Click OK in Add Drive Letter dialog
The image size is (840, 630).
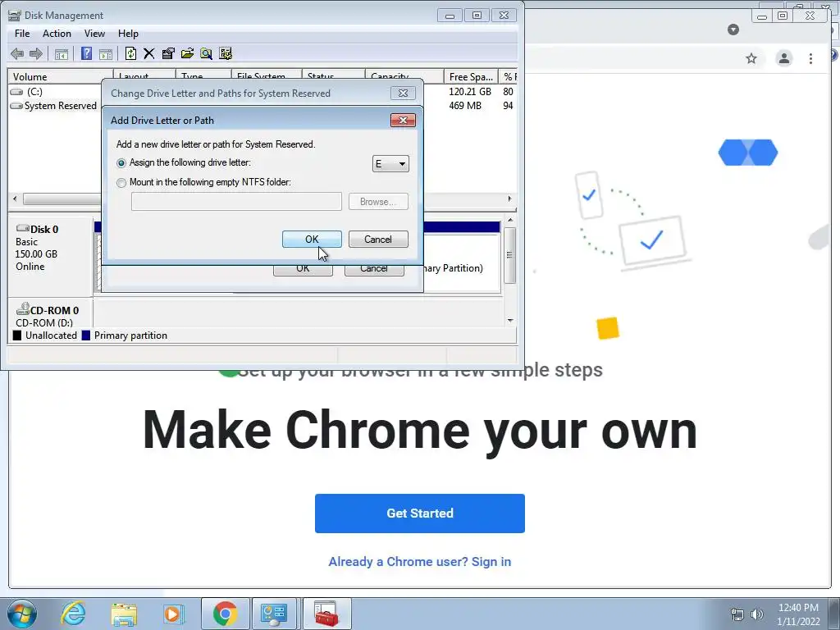tap(312, 240)
